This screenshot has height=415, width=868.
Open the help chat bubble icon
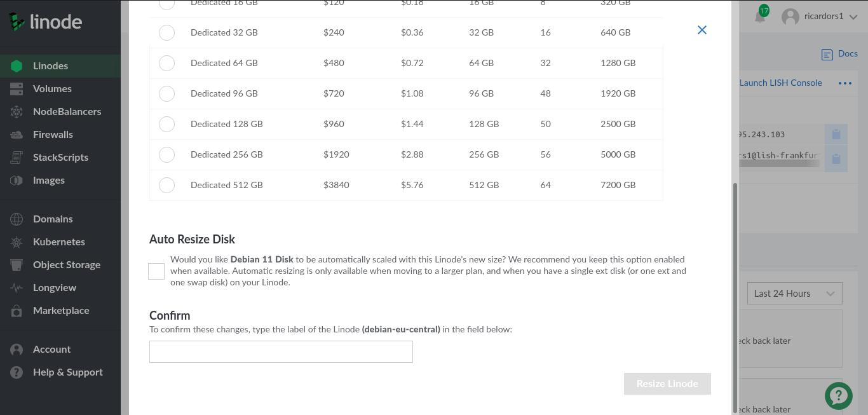839,395
